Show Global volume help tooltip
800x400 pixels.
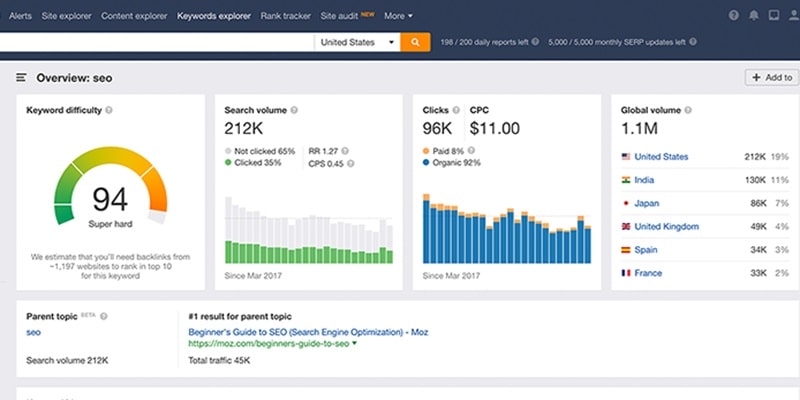click(688, 110)
